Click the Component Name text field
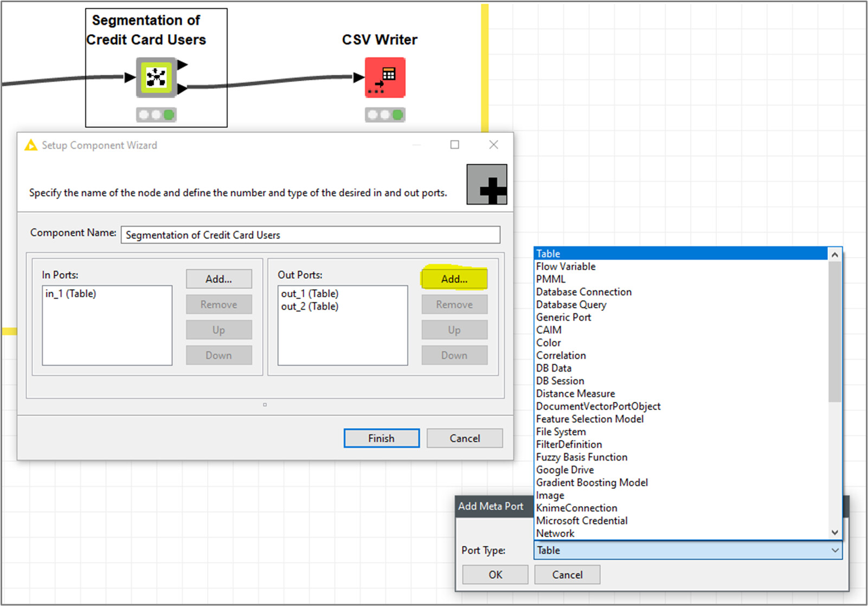The height and width of the screenshot is (606, 868). click(x=310, y=235)
